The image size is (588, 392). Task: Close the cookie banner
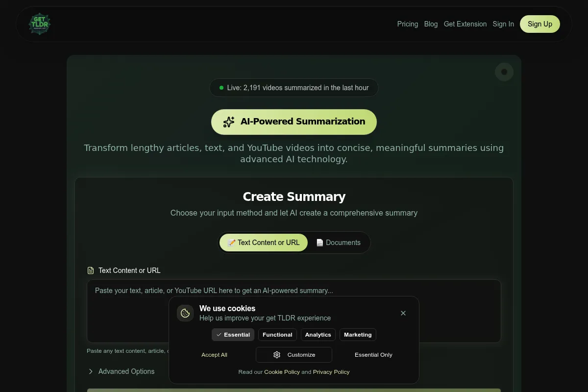point(403,313)
